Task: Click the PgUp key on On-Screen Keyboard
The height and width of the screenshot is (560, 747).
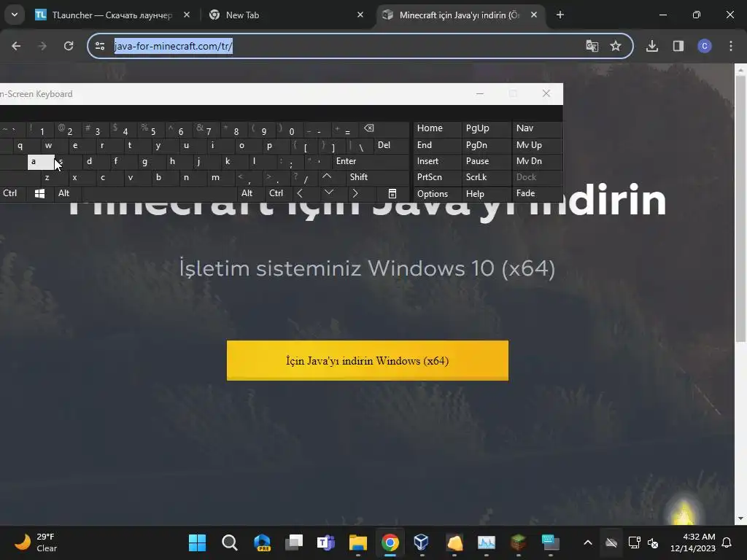Action: point(487,128)
